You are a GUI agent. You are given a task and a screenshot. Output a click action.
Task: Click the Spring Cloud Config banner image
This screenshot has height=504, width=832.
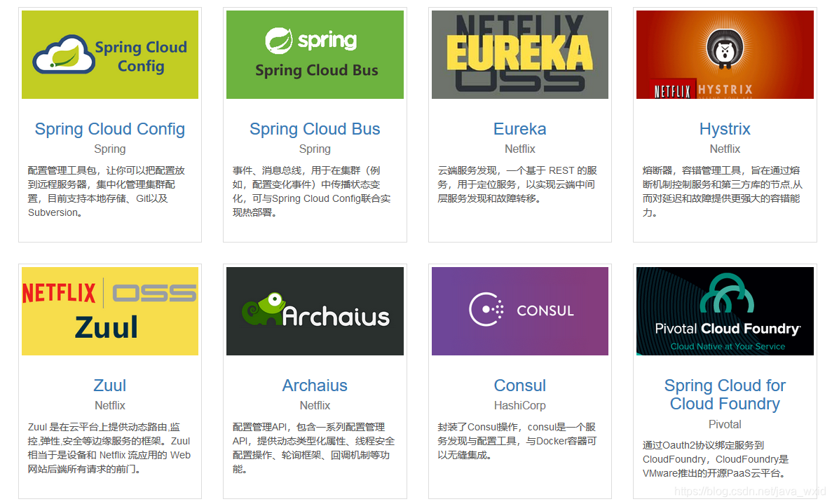[110, 55]
